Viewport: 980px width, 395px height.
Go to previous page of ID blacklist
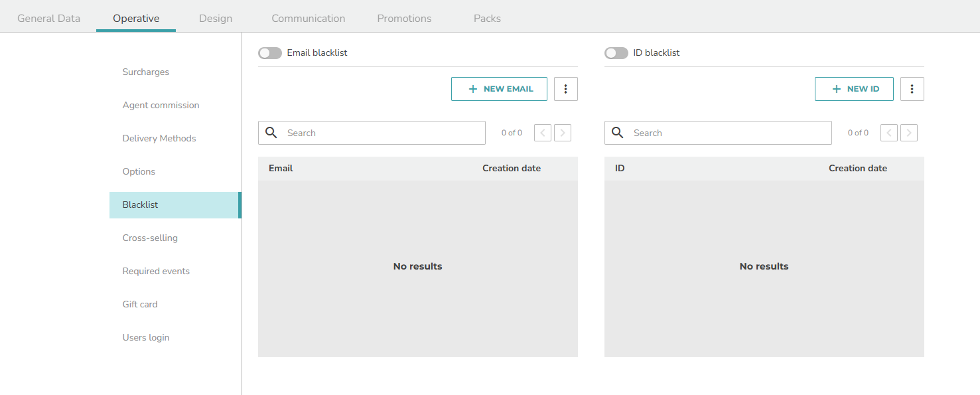[889, 133]
